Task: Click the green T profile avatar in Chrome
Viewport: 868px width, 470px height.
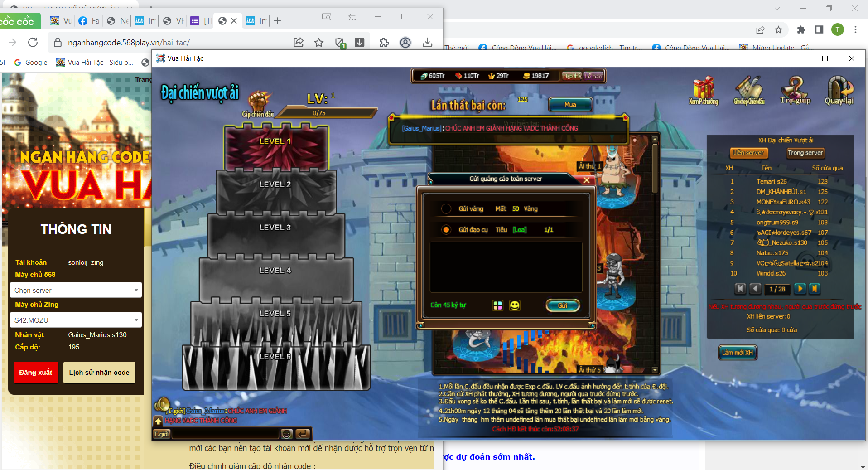Action: click(838, 30)
